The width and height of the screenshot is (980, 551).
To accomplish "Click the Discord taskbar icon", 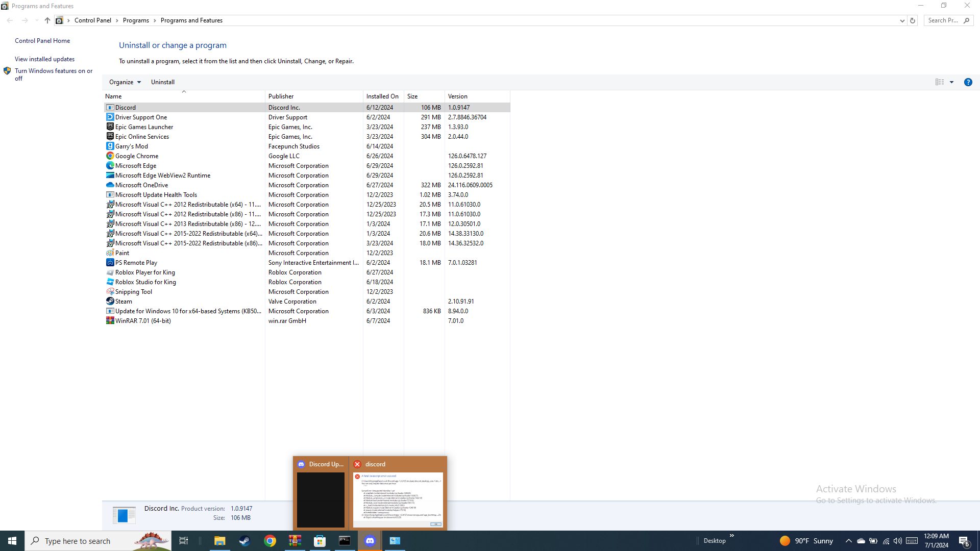I will tap(370, 541).
